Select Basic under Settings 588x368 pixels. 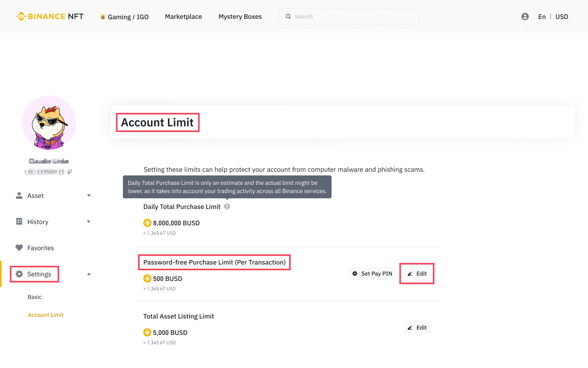[x=35, y=297]
